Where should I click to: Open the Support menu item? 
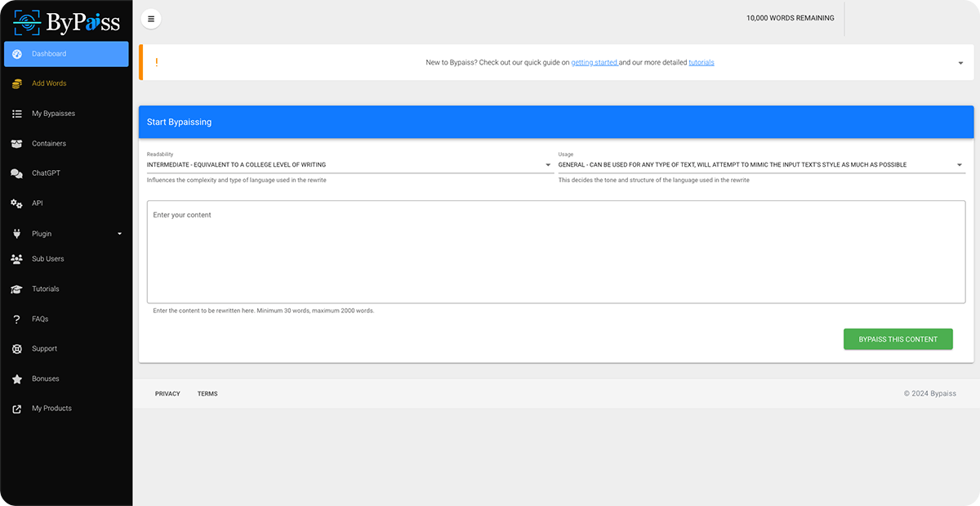tap(44, 349)
